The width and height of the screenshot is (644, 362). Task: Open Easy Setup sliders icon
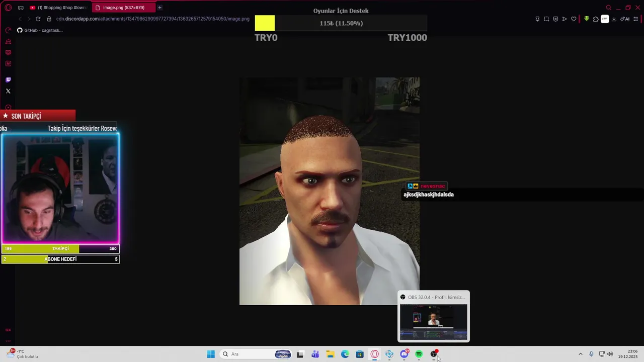[x=636, y=19]
